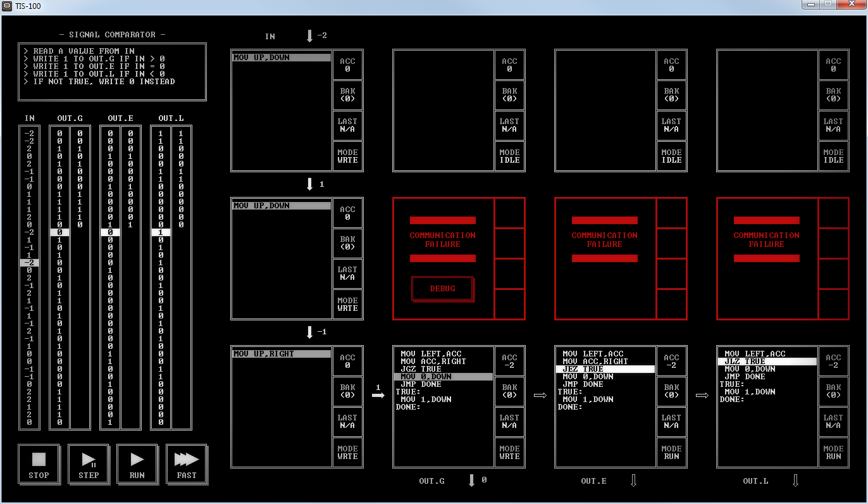Click hollow right arrow feeding the JEZ node
The height and width of the screenshot is (504, 868).
click(x=540, y=395)
